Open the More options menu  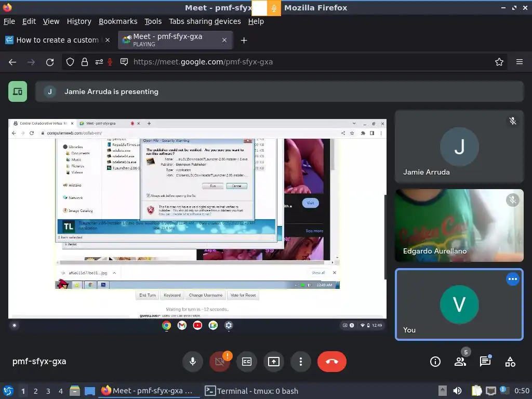coord(301,362)
